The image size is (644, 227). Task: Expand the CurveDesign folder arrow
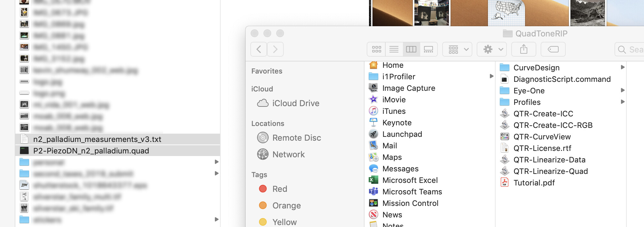pyautogui.click(x=622, y=67)
